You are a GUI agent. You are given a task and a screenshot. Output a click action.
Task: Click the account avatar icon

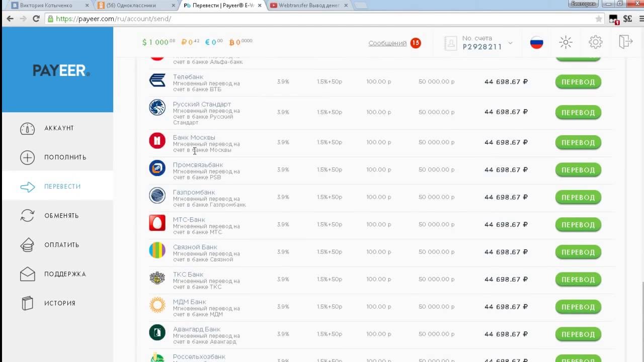coord(450,43)
